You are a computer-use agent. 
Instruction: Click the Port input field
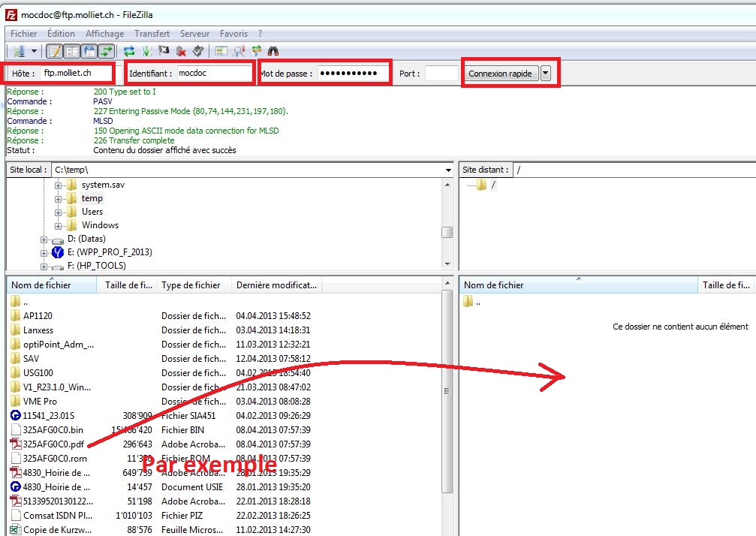click(441, 74)
